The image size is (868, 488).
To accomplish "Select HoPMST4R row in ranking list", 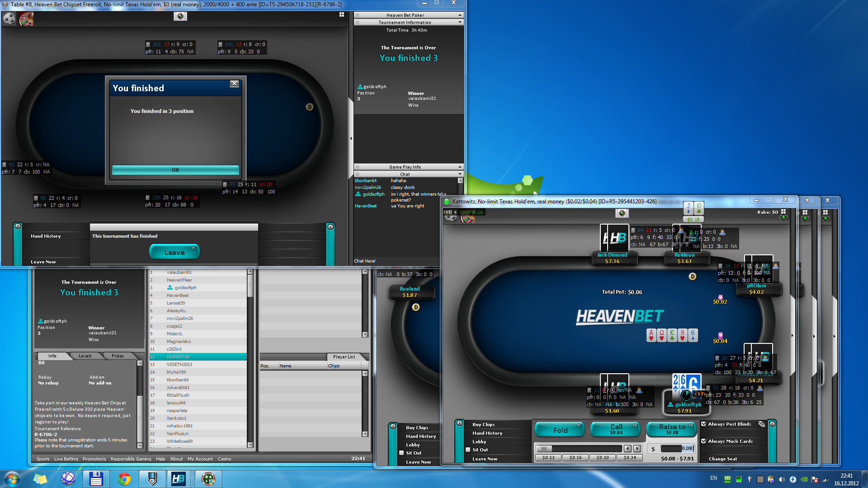I will coord(198,357).
